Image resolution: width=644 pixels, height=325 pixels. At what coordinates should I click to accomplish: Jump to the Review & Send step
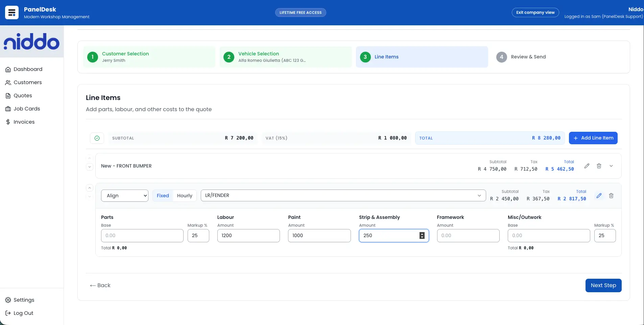[x=528, y=57]
